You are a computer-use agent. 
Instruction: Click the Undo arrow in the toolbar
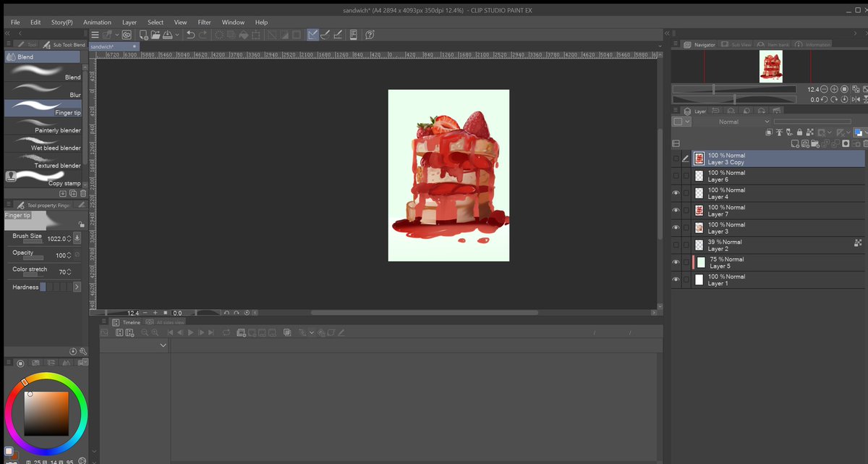point(190,34)
